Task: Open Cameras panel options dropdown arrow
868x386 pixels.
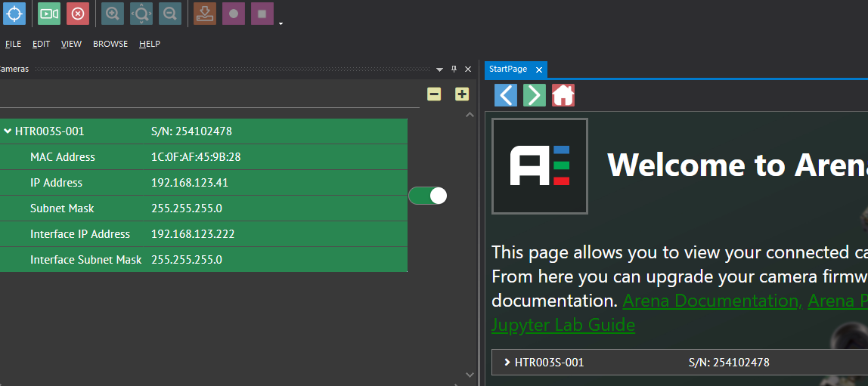Action: pos(439,69)
